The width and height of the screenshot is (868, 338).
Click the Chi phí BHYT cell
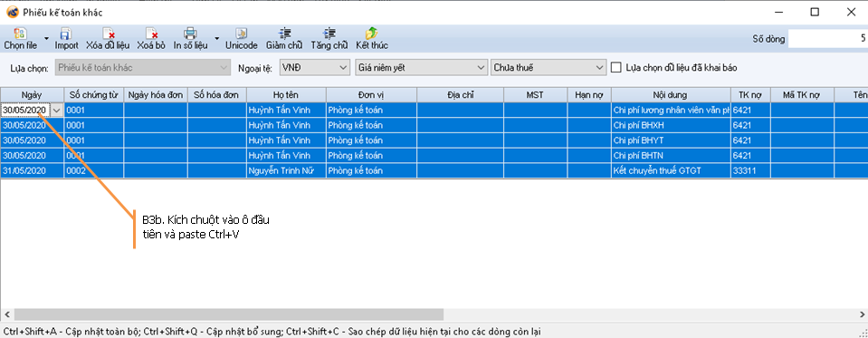[671, 140]
